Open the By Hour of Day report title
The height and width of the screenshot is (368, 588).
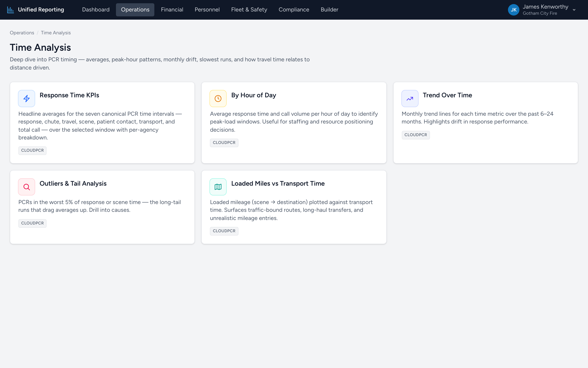(254, 95)
